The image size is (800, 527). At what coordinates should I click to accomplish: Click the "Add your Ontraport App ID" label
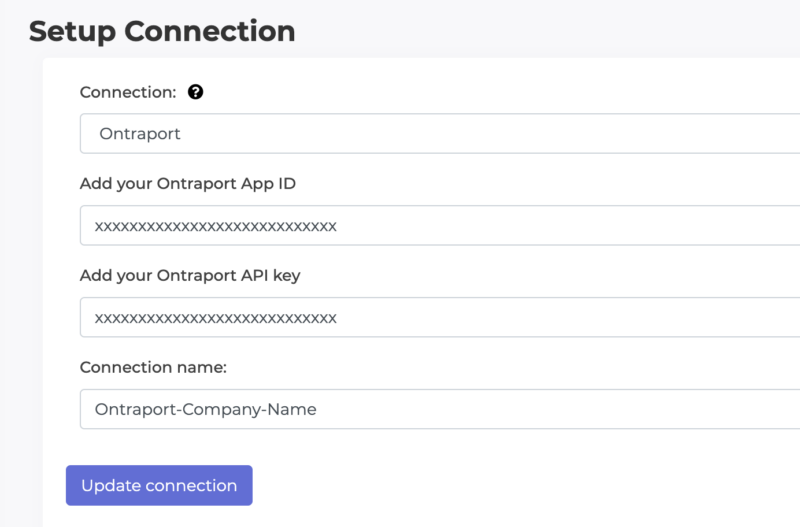point(188,184)
